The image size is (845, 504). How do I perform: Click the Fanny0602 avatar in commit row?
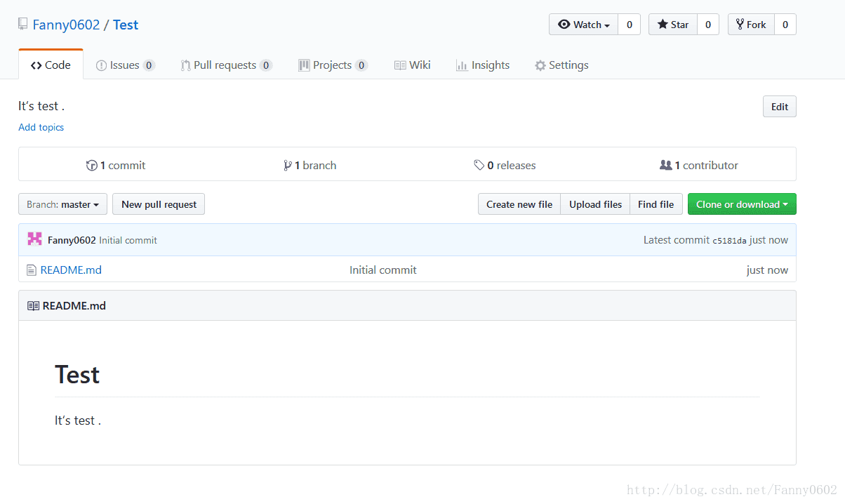tap(34, 239)
